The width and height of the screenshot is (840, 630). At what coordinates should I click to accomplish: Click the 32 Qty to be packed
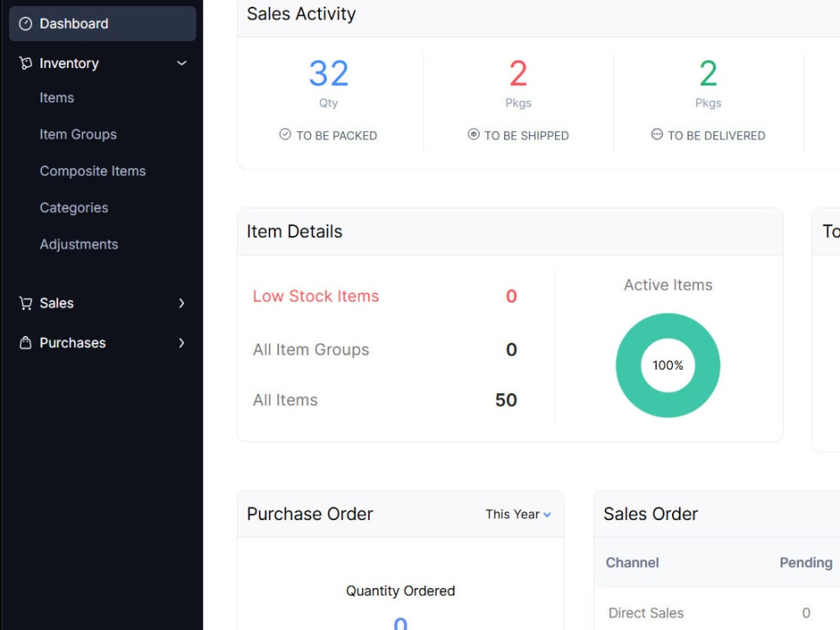(x=328, y=73)
